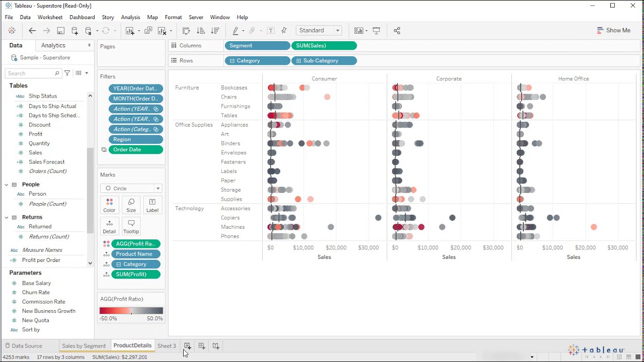Click the Swap Rows and Columns icon
The image size is (644, 362).
click(186, 31)
